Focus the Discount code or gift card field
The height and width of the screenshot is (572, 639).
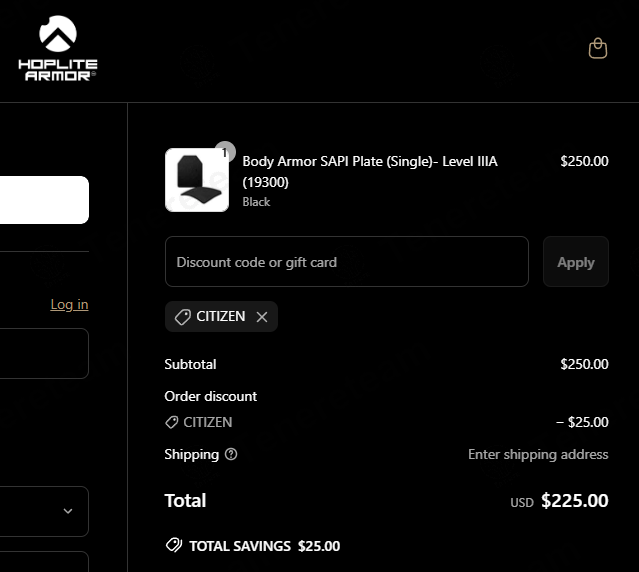pos(346,262)
